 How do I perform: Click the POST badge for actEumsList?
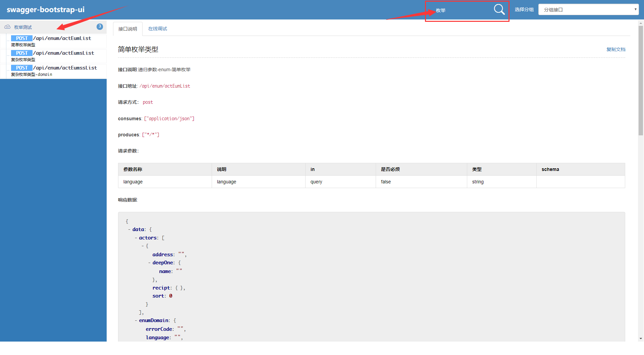(22, 53)
